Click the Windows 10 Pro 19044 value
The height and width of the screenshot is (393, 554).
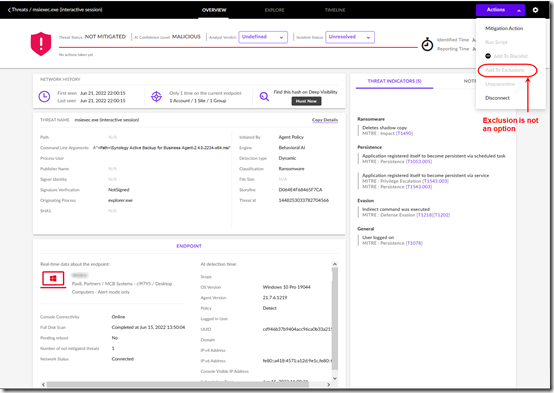287,287
